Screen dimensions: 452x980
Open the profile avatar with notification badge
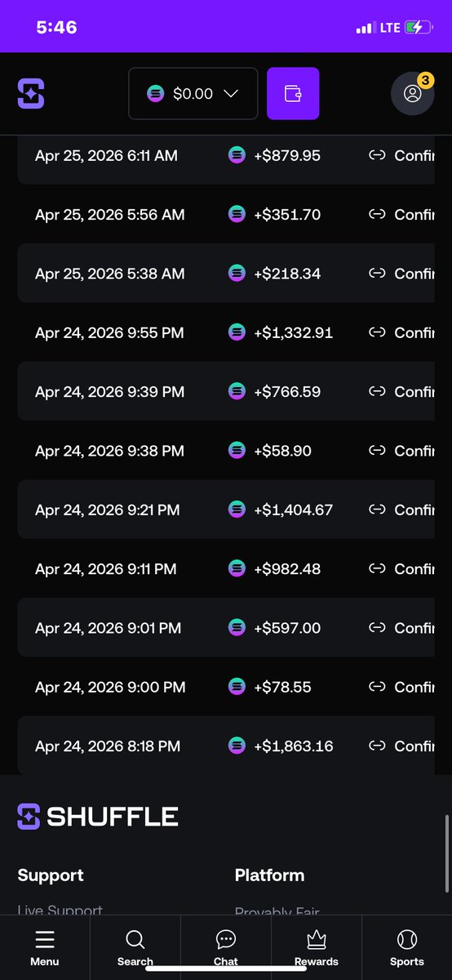(413, 93)
